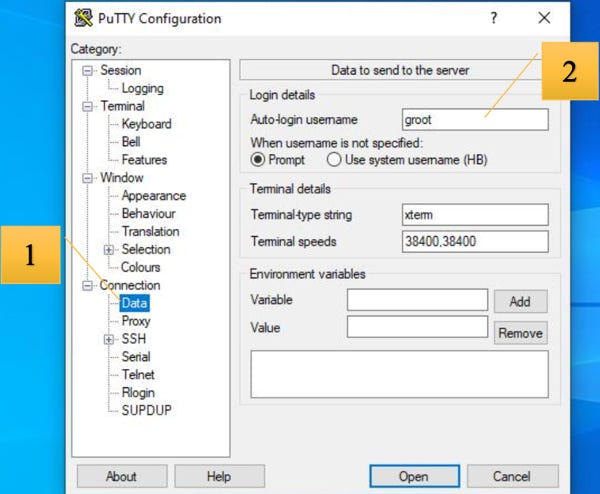
Task: Collapse the Terminal tree node
Action: (88, 106)
